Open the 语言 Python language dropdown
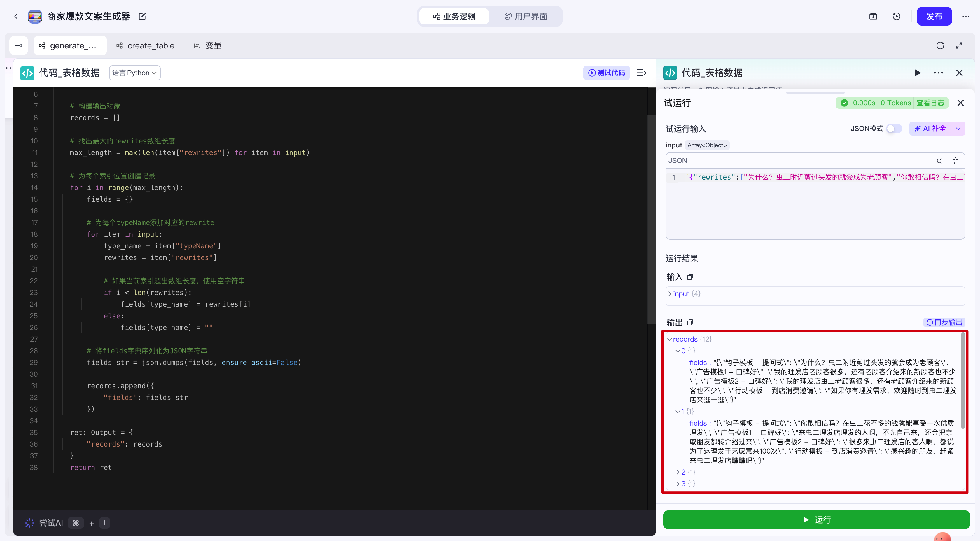980x541 pixels. [135, 73]
